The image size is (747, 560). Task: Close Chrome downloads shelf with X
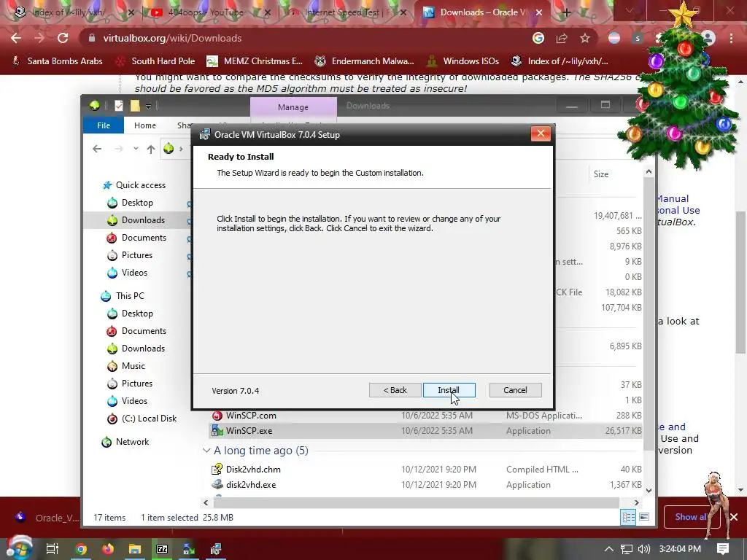click(734, 517)
